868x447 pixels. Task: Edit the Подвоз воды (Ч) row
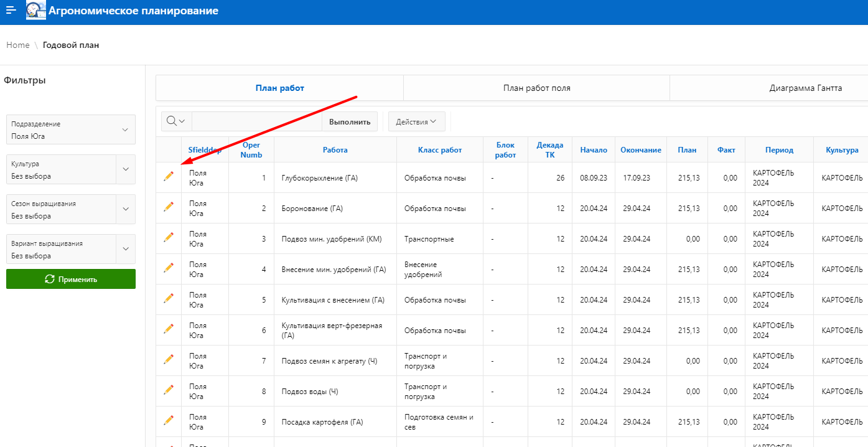pos(168,390)
